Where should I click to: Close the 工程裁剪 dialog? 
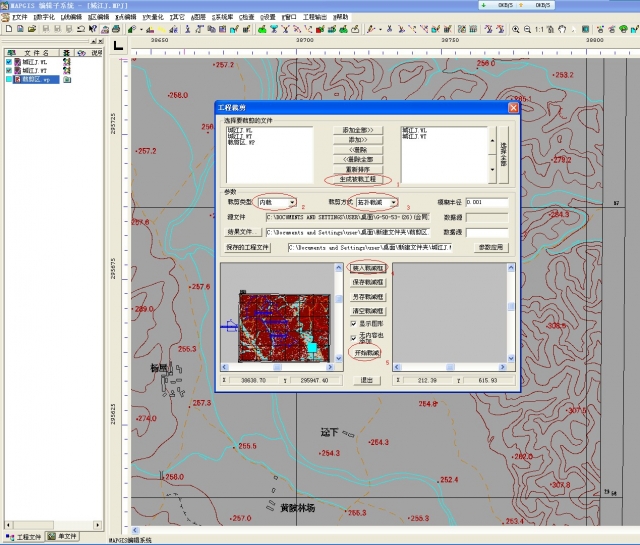click(513, 107)
